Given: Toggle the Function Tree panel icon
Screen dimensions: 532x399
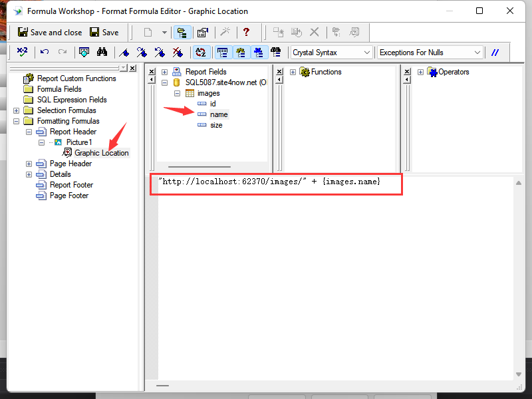Looking at the screenshot, I should tap(241, 52).
